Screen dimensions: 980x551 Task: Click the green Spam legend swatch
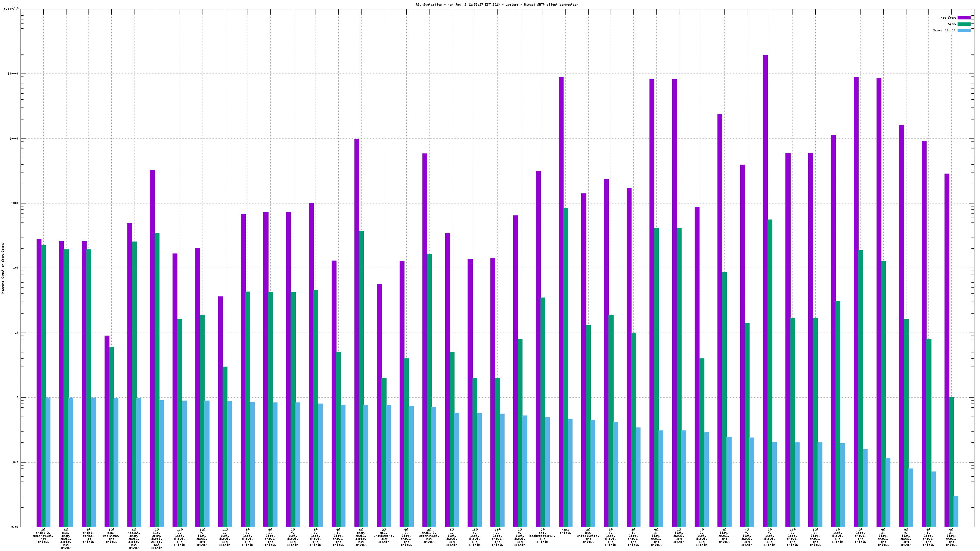click(964, 24)
